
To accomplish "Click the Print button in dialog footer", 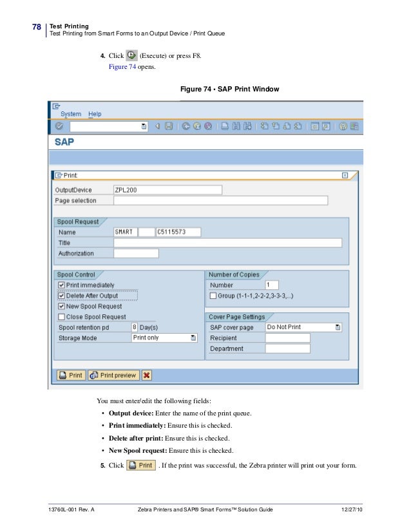I will (71, 375).
